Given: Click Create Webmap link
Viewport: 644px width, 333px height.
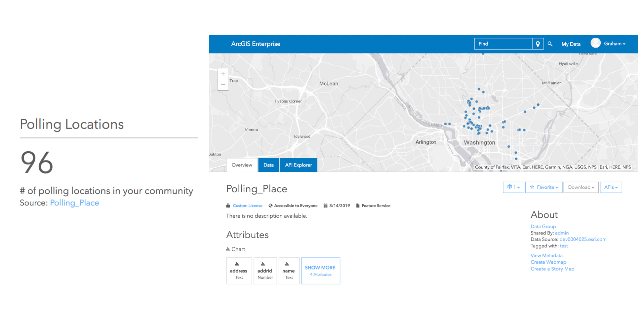Looking at the screenshot, I should click(x=548, y=262).
